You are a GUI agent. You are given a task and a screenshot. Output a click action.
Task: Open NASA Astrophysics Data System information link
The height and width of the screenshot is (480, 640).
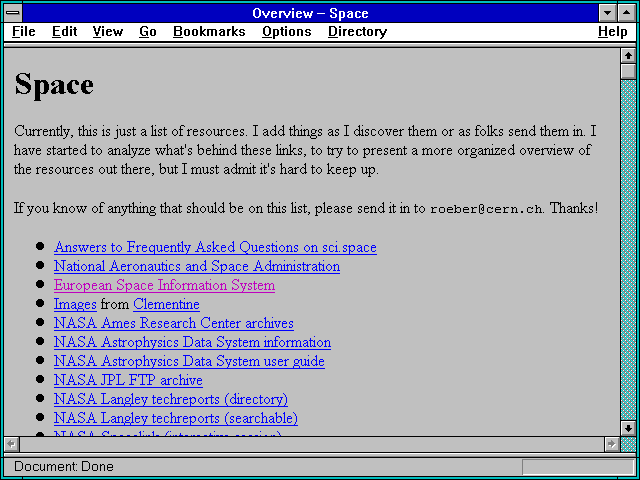point(192,342)
